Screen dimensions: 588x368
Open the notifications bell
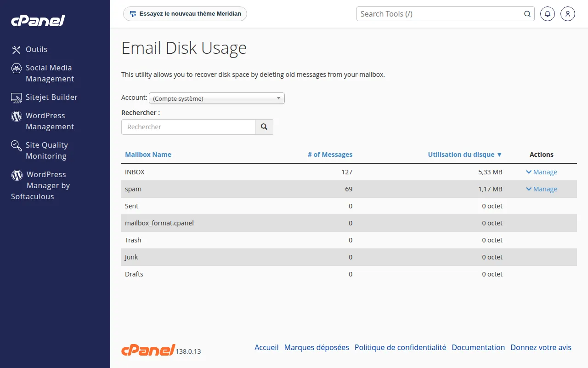547,14
